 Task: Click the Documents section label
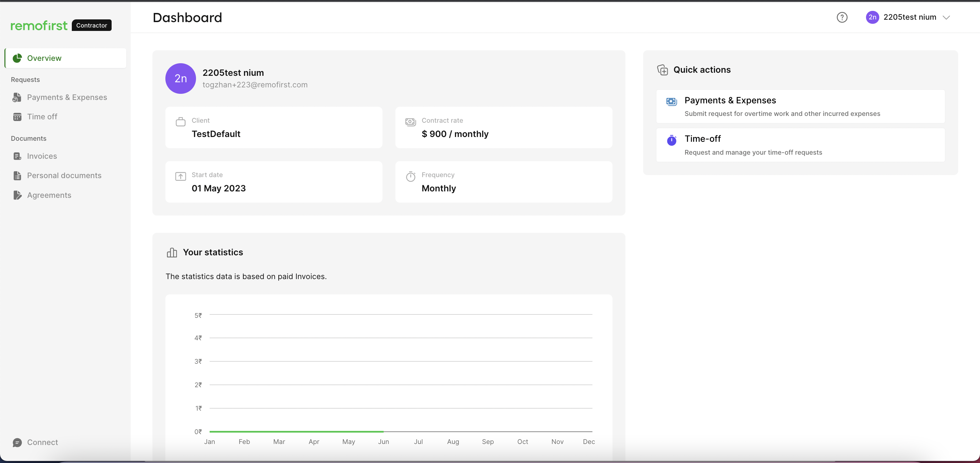pyautogui.click(x=29, y=138)
